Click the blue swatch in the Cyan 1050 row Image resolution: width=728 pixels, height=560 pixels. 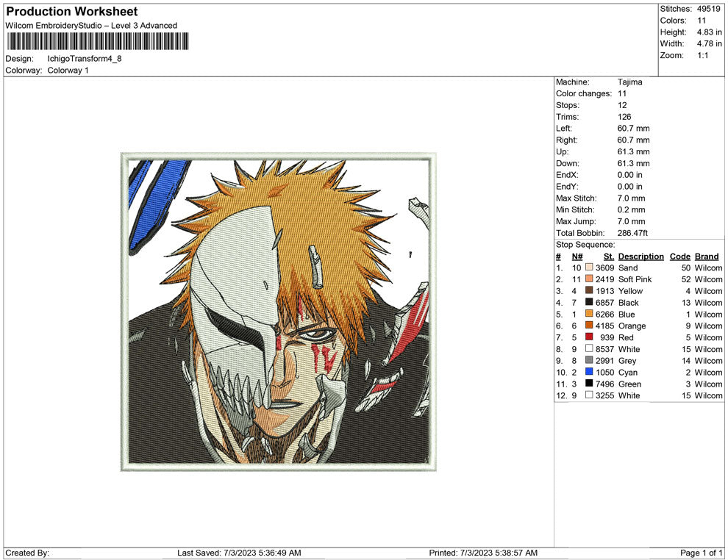click(589, 372)
